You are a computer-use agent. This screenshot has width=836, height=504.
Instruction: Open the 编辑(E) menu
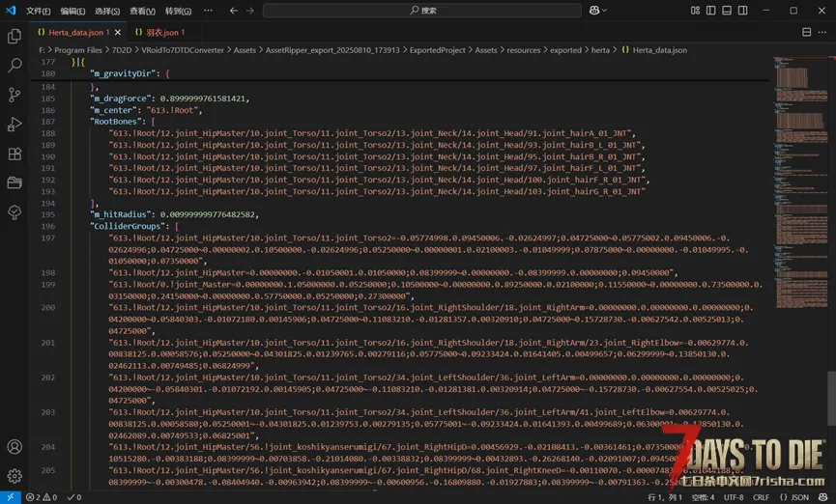pyautogui.click(x=72, y=11)
